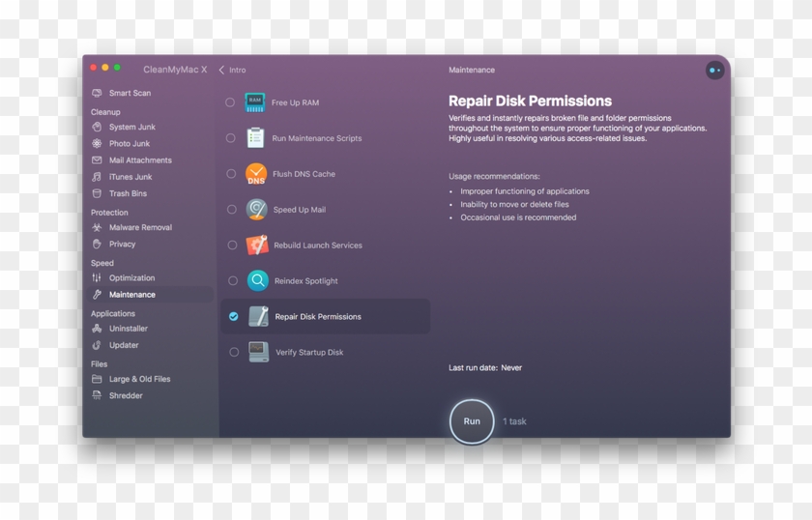Open Malware Removal in the sidebar

(140, 228)
